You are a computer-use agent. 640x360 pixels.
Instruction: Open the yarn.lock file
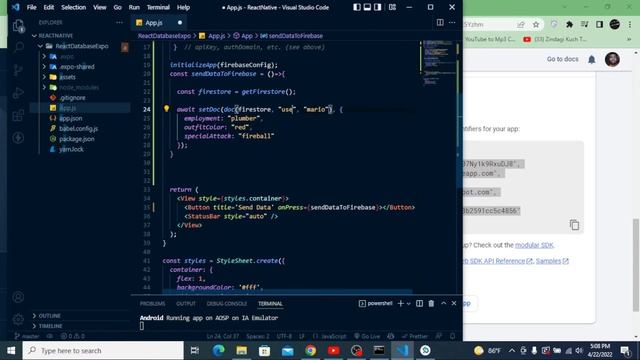coord(71,149)
